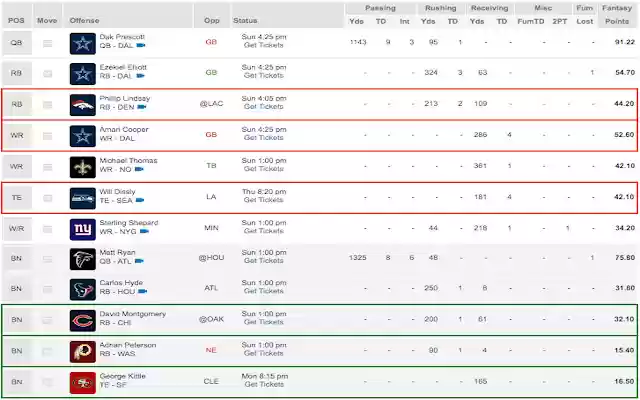Click the Giants logo beside Sterling Shepard
The height and width of the screenshot is (400, 640).
coord(82,229)
